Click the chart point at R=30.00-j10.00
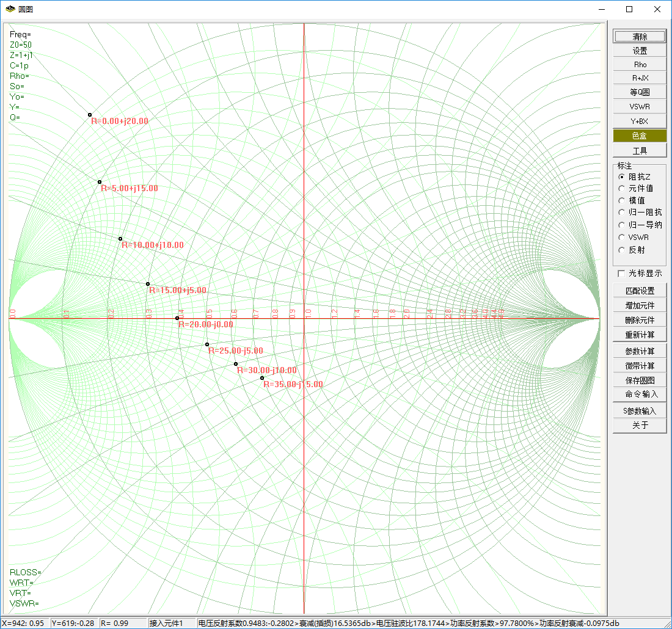The image size is (672, 629). (x=236, y=364)
